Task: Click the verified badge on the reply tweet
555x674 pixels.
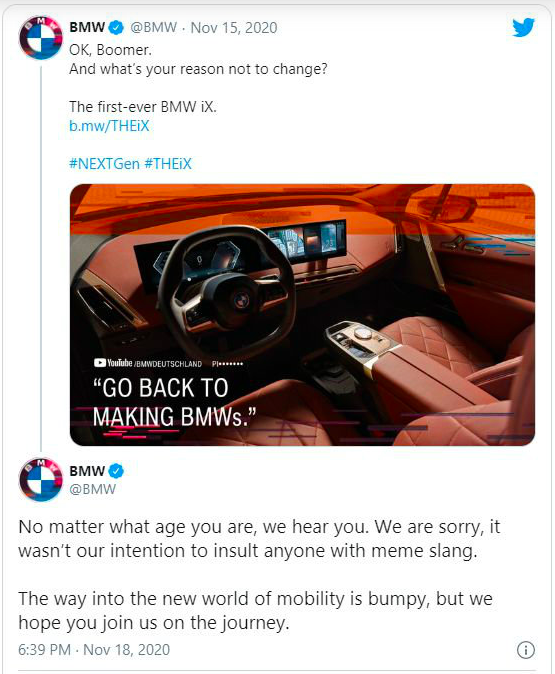Action: (x=116, y=471)
